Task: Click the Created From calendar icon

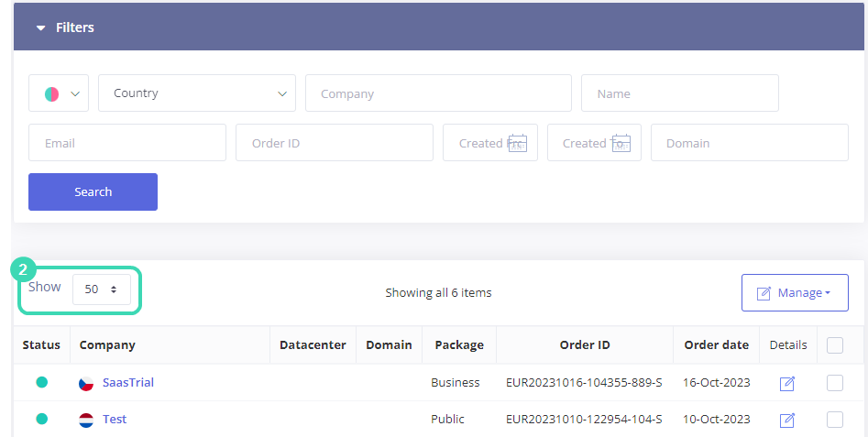Action: (517, 143)
